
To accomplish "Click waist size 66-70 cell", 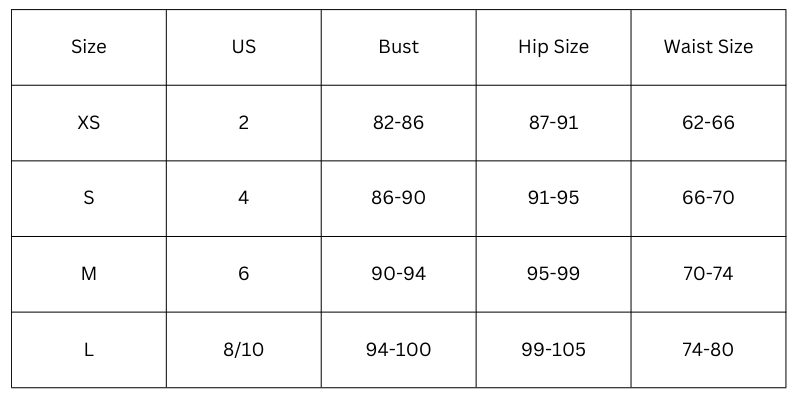I will (x=708, y=198).
